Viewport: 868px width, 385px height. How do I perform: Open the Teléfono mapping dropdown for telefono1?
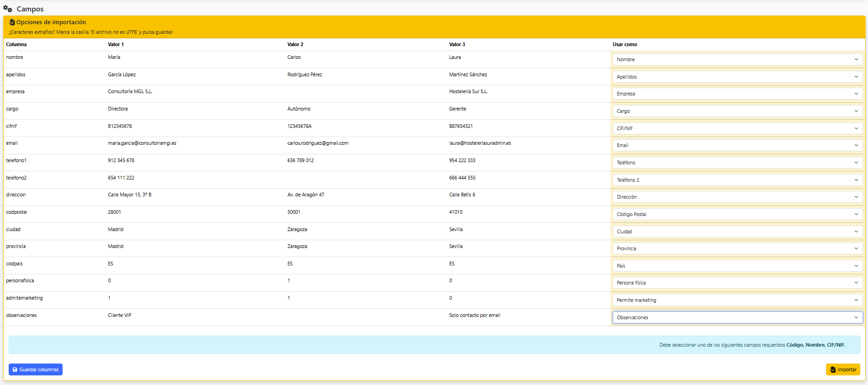click(x=737, y=163)
